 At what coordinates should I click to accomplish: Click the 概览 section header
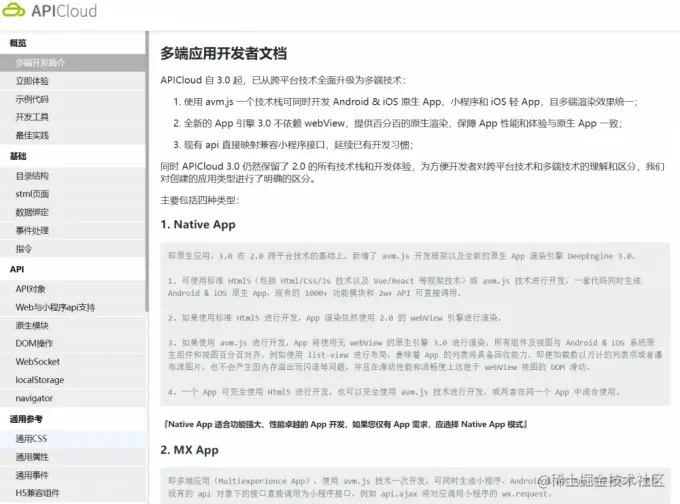point(18,43)
